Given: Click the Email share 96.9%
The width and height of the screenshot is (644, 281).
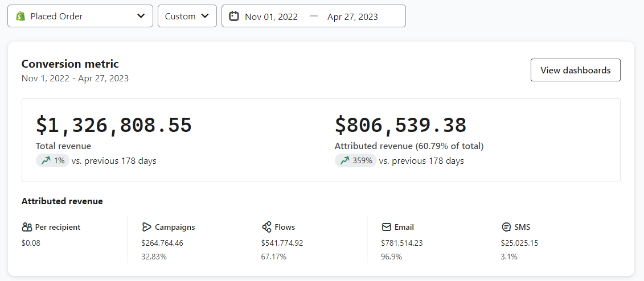Looking at the screenshot, I should [391, 257].
